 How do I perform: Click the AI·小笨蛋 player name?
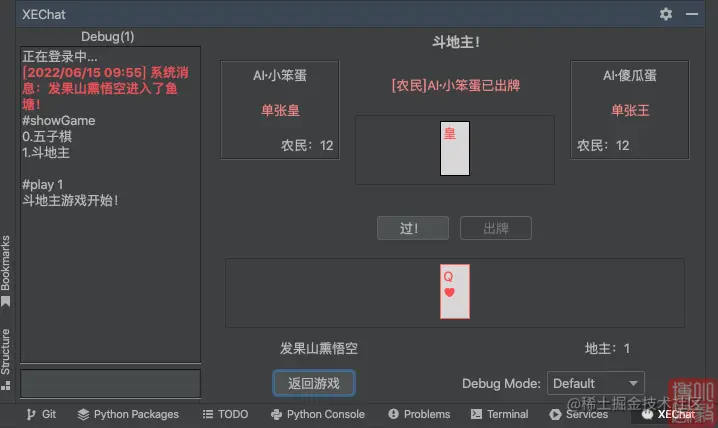tap(280, 76)
